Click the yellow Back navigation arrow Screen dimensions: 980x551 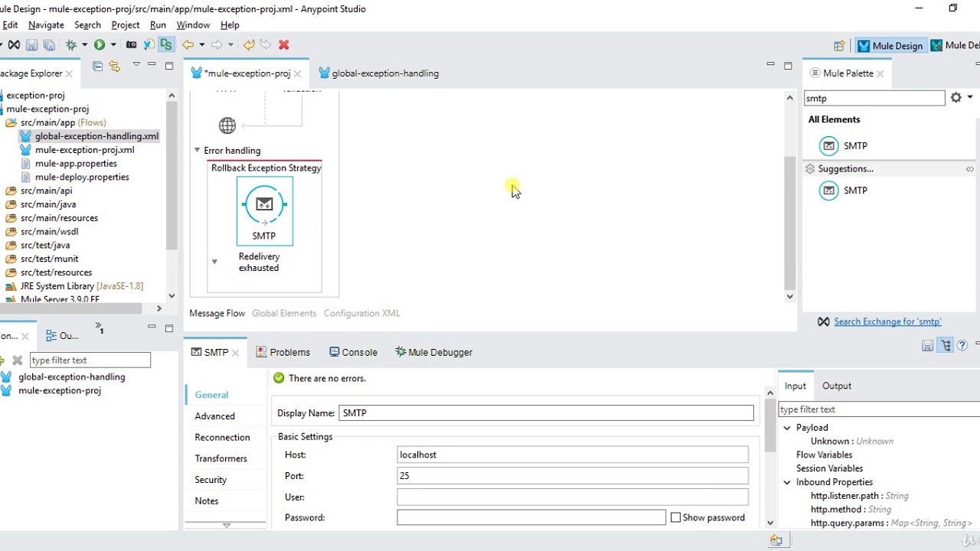coord(188,45)
